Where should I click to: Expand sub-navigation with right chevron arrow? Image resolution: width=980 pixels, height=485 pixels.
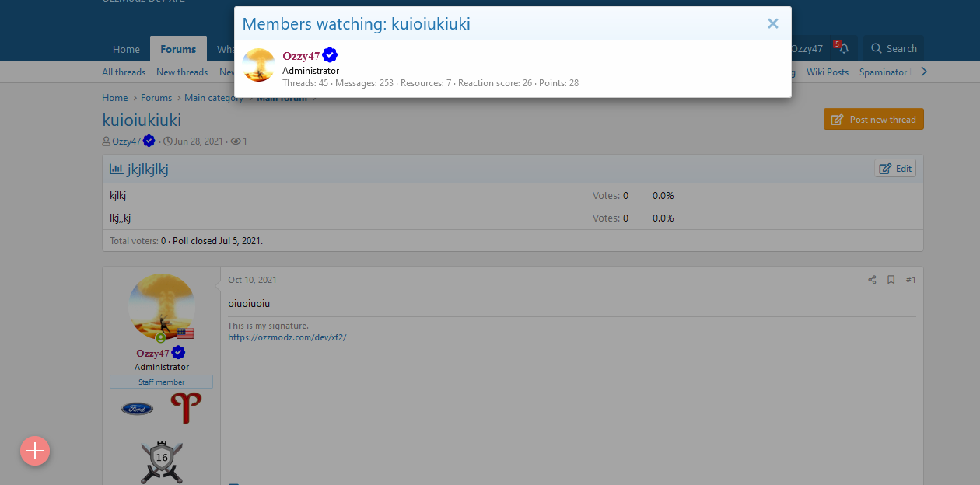point(923,72)
